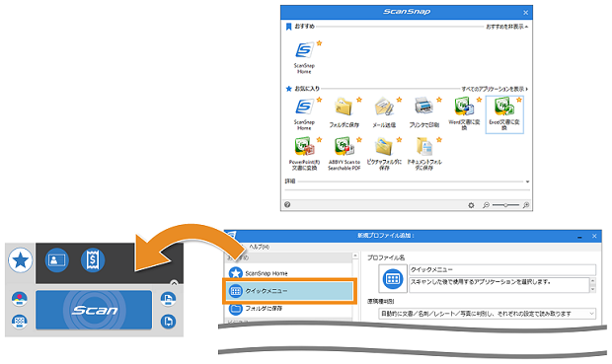Open the 原稿種判別 dropdown
Viewport: 612px width, 364px height.
coord(487,314)
